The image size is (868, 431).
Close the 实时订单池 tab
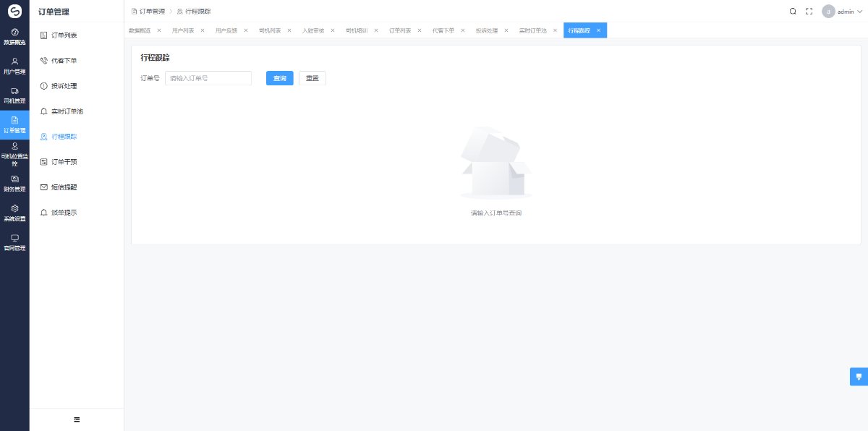tap(555, 30)
